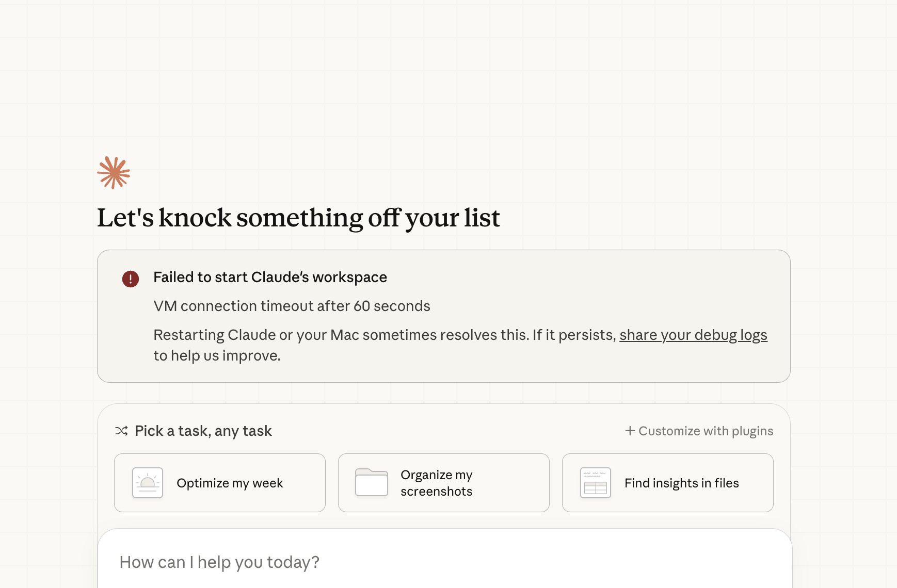
Task: Select the Optimize my week label
Action: (230, 483)
